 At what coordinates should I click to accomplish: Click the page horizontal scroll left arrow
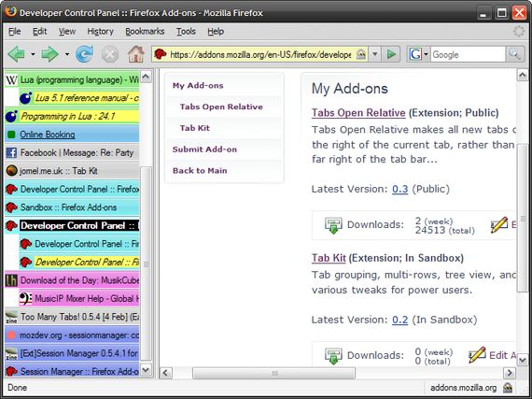click(165, 373)
